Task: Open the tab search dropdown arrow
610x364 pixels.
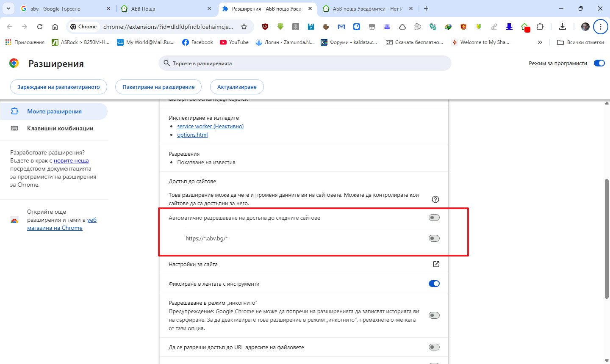Action: click(x=8, y=8)
